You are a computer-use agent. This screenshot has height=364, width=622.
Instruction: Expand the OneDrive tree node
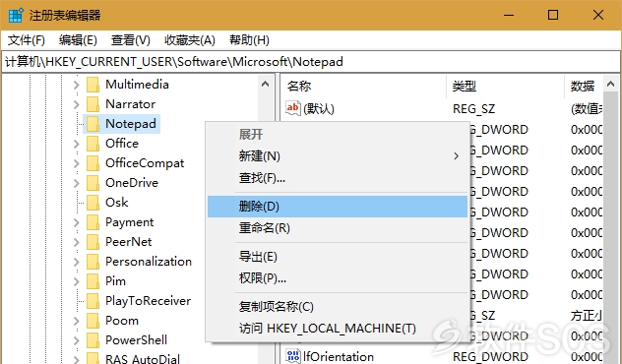click(x=77, y=183)
